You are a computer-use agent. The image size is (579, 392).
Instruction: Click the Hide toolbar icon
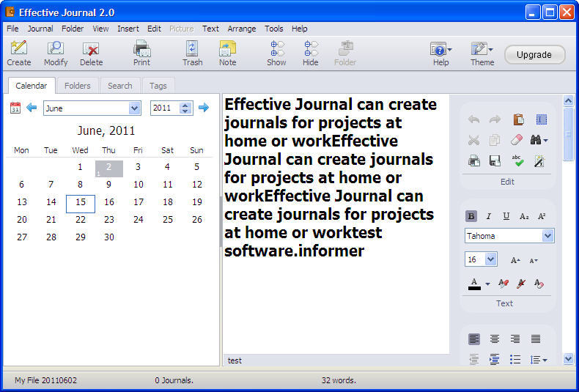(311, 53)
